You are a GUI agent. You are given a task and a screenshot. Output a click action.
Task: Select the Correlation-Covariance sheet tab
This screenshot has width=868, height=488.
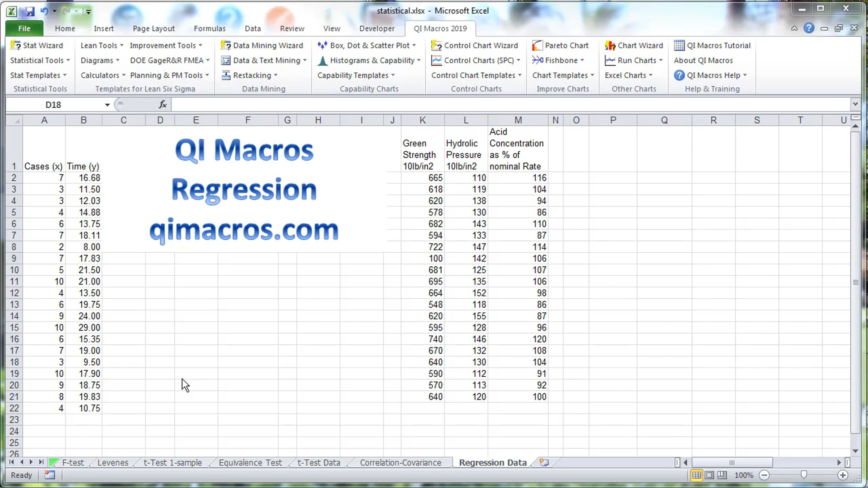400,462
